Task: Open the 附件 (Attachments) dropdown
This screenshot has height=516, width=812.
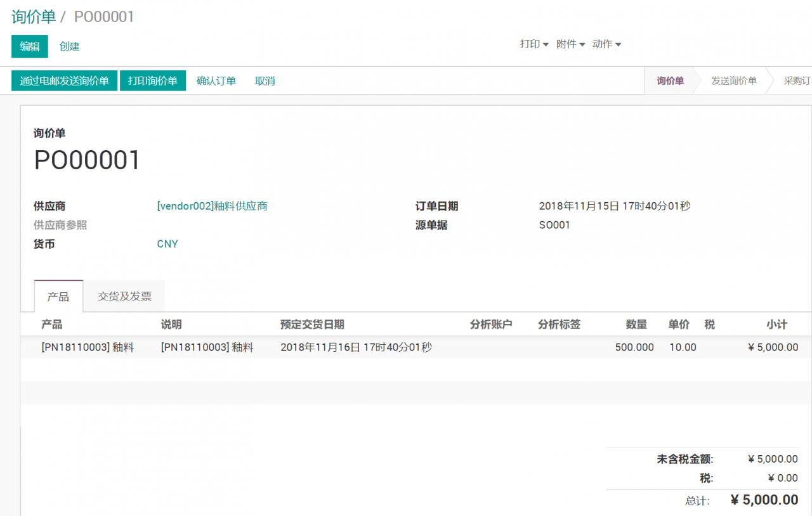Action: (570, 44)
